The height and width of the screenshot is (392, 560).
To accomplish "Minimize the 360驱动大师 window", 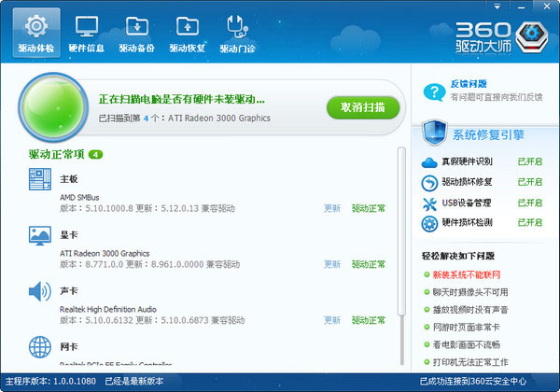I will coord(522,7).
